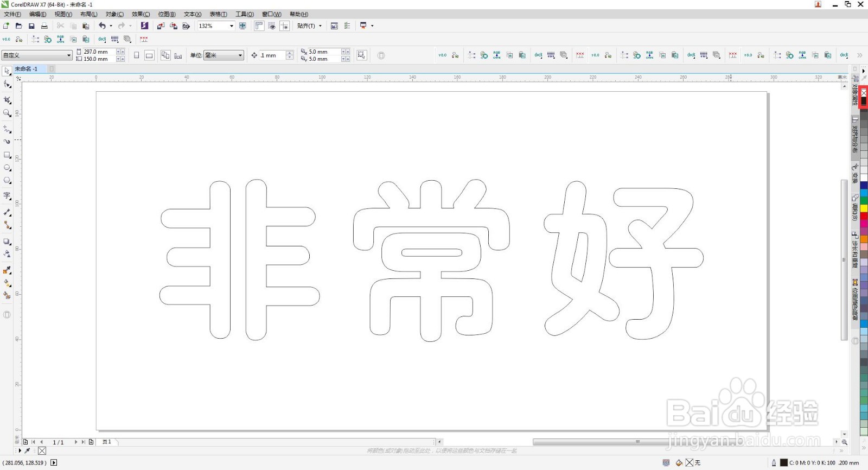868x470 pixels.
Task: Select the Color Eyedropper tool
Action: pos(7,270)
